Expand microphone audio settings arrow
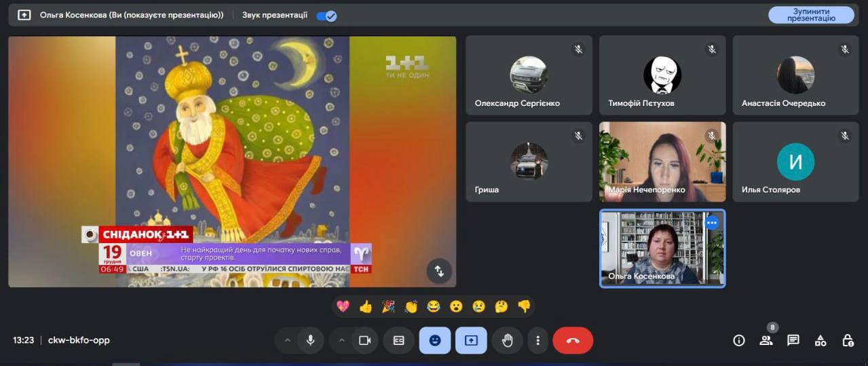This screenshot has width=868, height=366. click(x=287, y=340)
